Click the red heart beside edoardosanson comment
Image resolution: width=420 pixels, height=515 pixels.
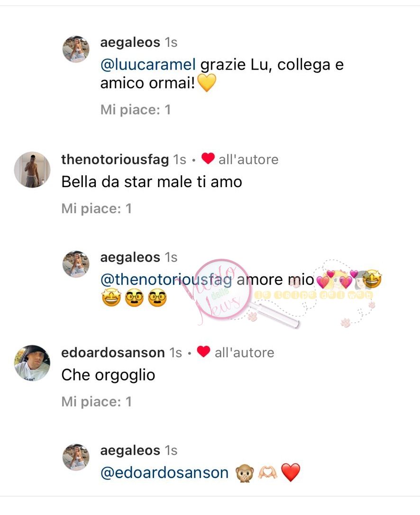[203, 352]
